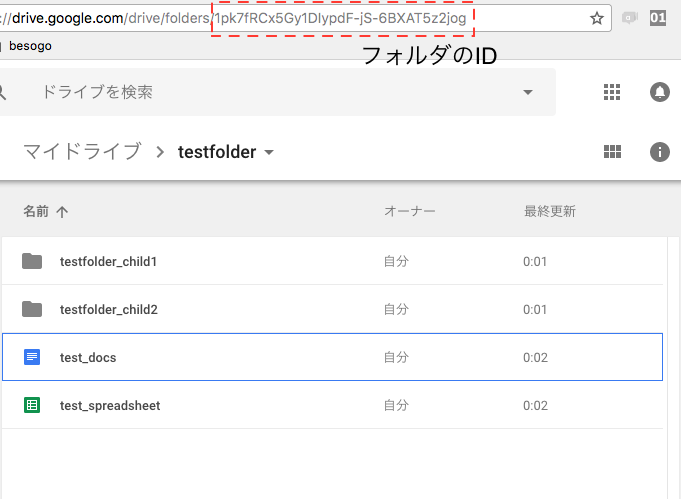681x499 pixels.
Task: Click the bookmark star in address bar
Action: [x=597, y=18]
